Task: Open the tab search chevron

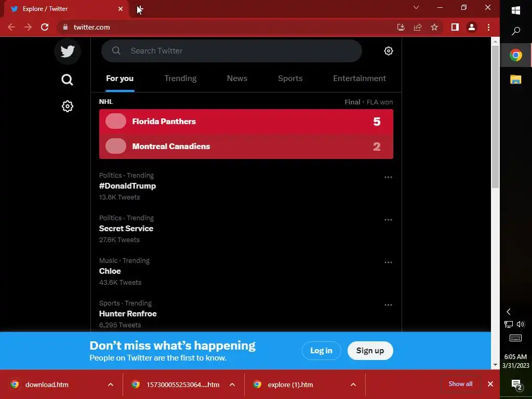Action: point(416,7)
